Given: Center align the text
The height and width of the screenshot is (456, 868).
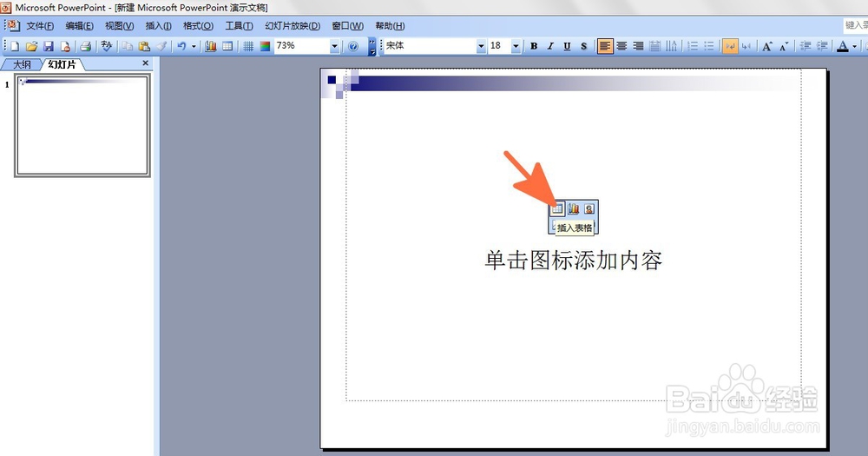Looking at the screenshot, I should point(621,46).
